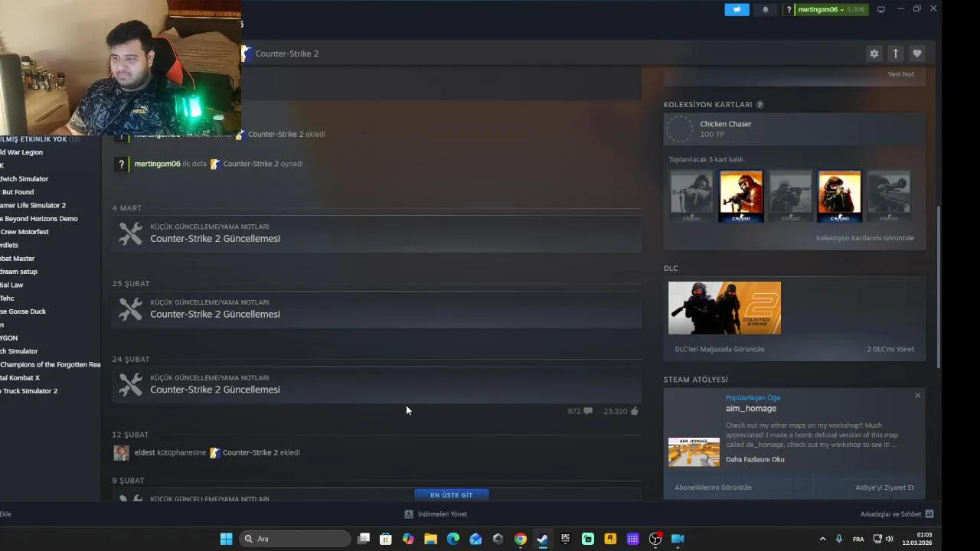Viewport: 980px width, 551px height.
Task: Open the 872 comments speech-bubble icon
Action: (588, 411)
